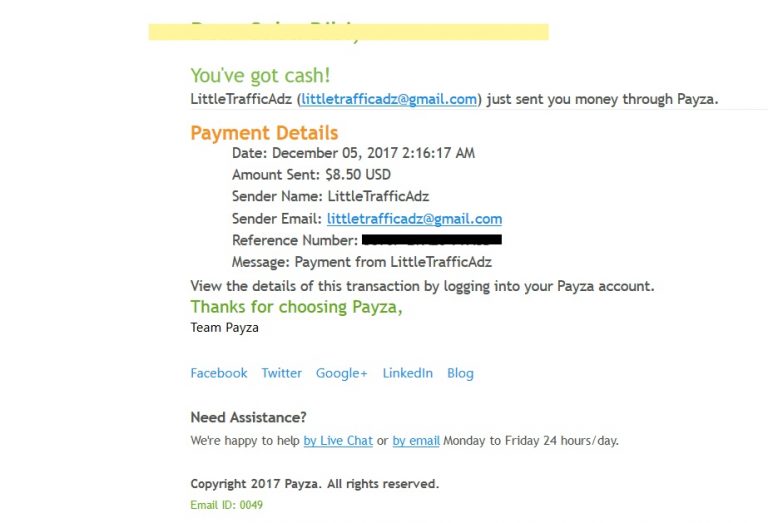Screen dimensions: 768x523
Task: Click the blacked-out Reference Number bar
Action: pos(431,240)
